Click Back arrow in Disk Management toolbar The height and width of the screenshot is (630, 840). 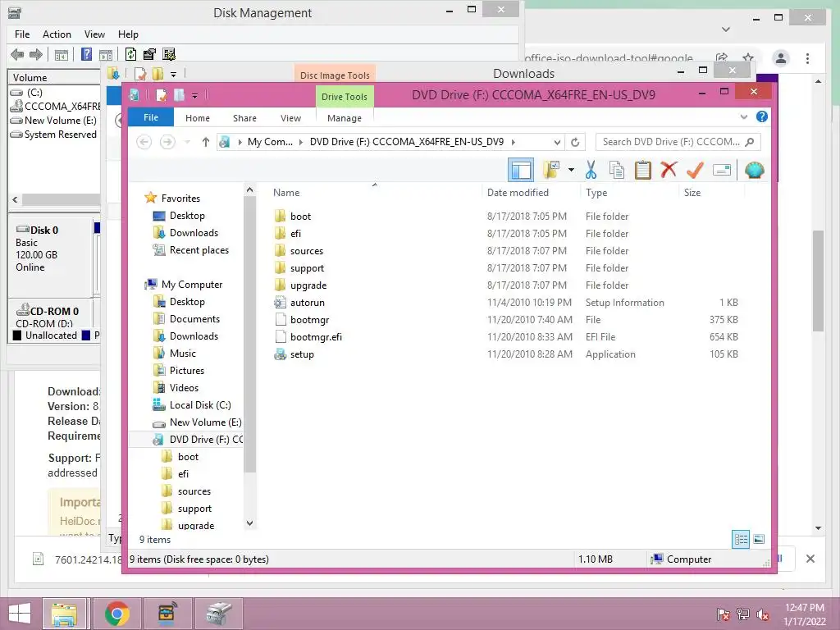(17, 54)
